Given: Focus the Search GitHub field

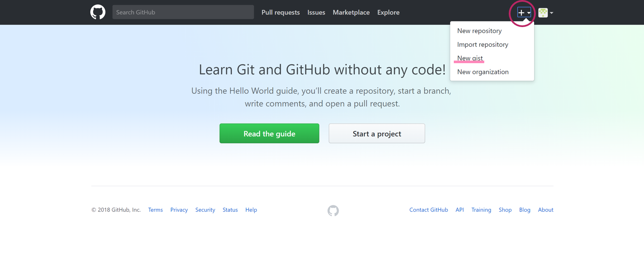Looking at the screenshot, I should click(x=183, y=12).
